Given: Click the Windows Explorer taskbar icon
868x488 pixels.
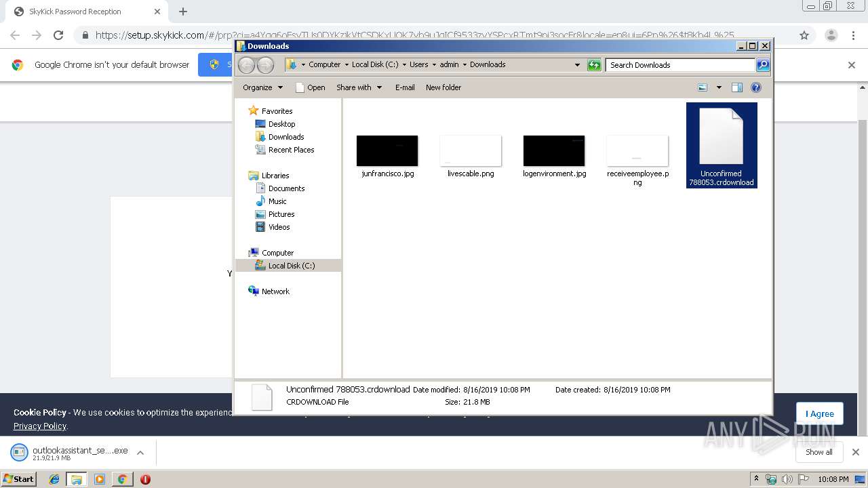Looking at the screenshot, I should [77, 479].
